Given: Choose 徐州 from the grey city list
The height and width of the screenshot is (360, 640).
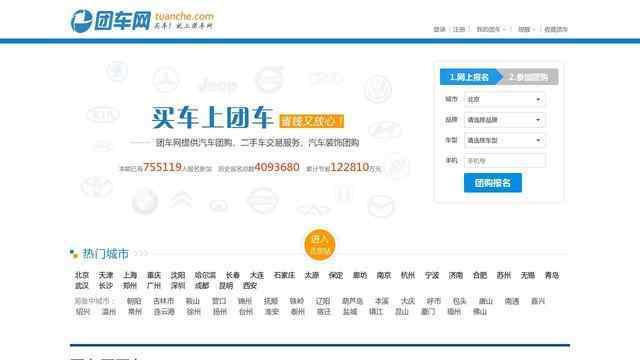Looking at the screenshot, I should (x=193, y=312).
